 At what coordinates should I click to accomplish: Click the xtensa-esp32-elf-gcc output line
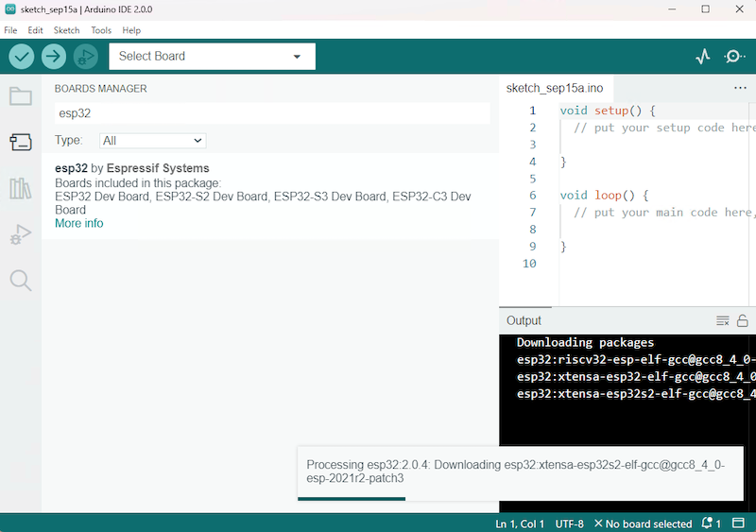click(635, 377)
